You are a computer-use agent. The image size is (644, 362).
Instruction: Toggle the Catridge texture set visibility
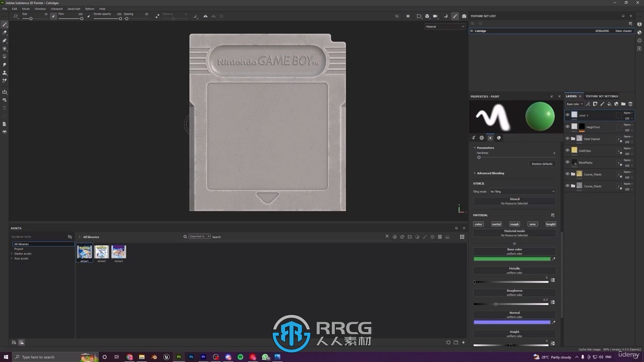click(471, 31)
